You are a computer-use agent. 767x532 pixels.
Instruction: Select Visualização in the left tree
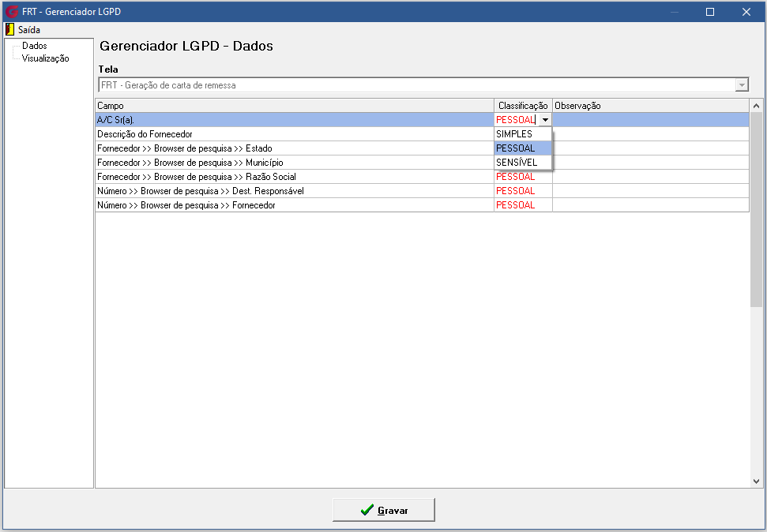click(46, 58)
